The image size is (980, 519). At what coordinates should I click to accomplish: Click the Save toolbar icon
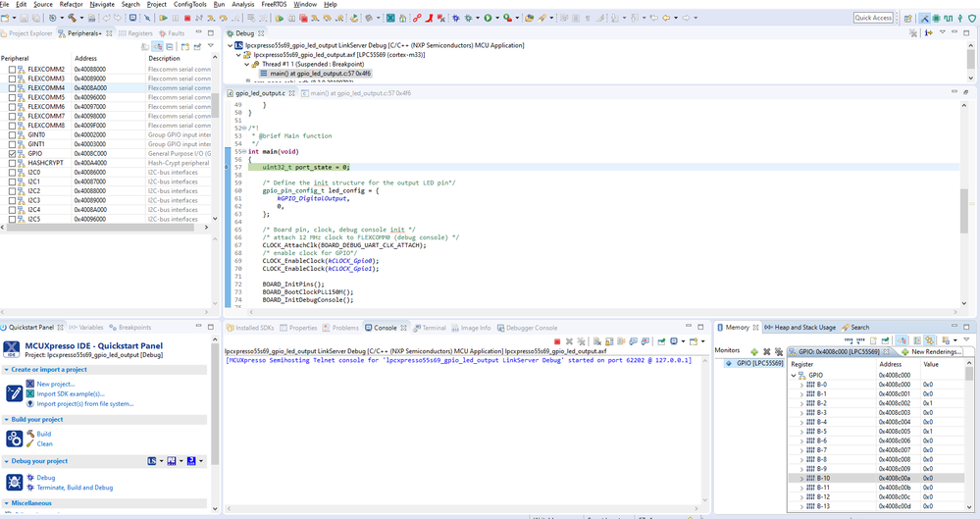tap(24, 18)
